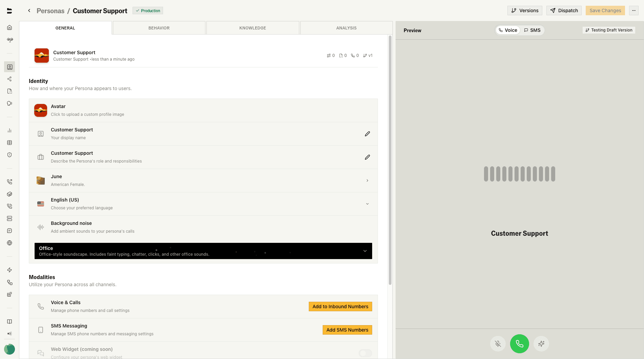The image size is (644, 359).
Task: Edit the Customer Support display name
Action: (x=367, y=134)
